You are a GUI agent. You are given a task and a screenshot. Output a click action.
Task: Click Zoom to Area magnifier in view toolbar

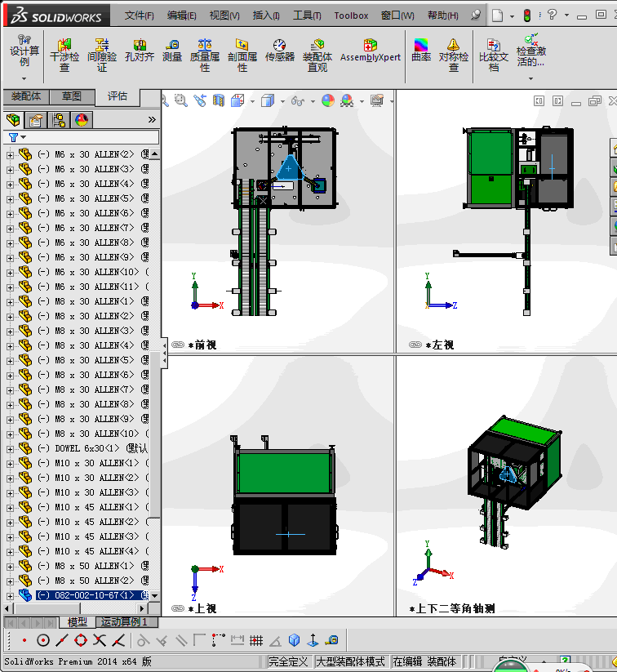[x=181, y=100]
